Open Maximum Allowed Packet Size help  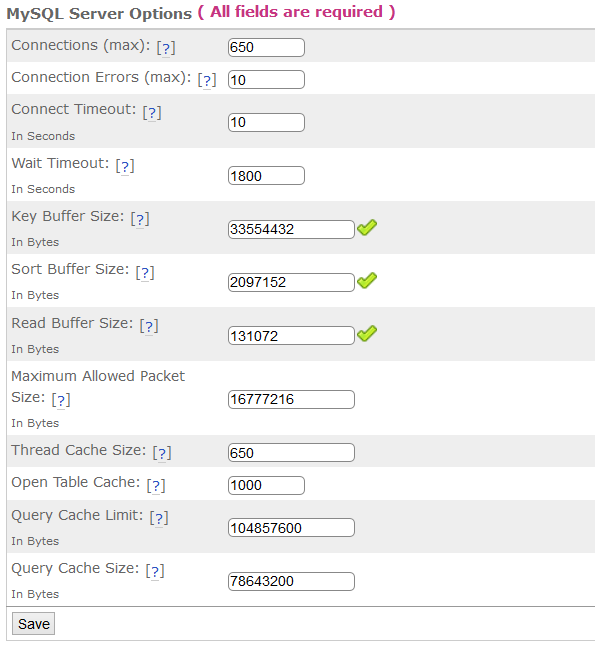(61, 400)
